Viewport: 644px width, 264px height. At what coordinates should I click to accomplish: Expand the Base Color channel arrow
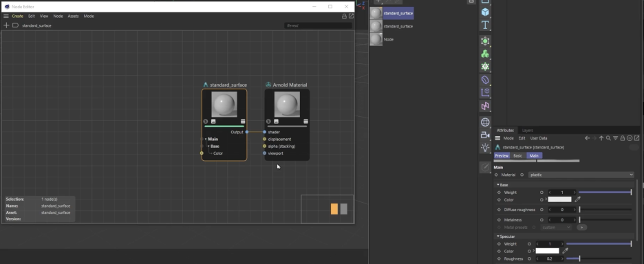[x=546, y=199]
